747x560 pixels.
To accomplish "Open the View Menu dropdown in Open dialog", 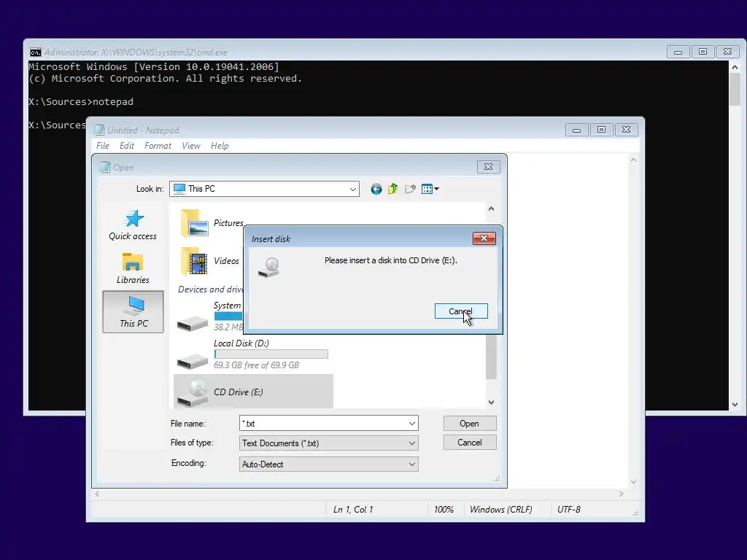I will [430, 190].
